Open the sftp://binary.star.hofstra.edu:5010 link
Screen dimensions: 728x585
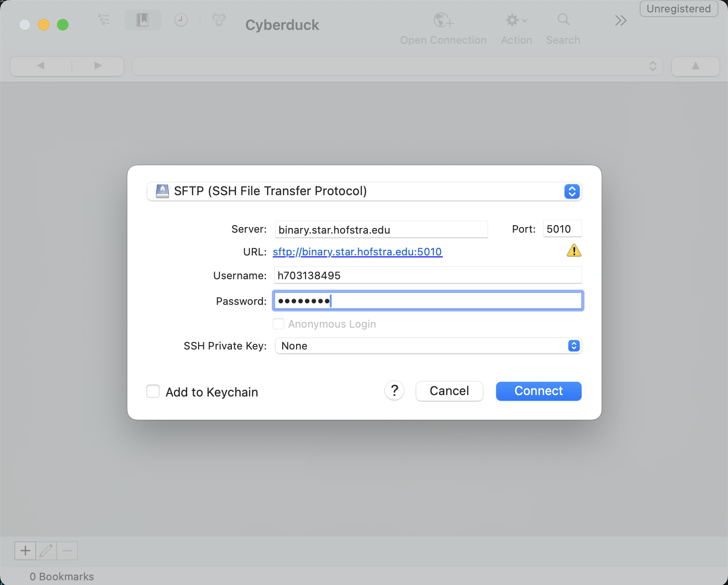pos(357,252)
